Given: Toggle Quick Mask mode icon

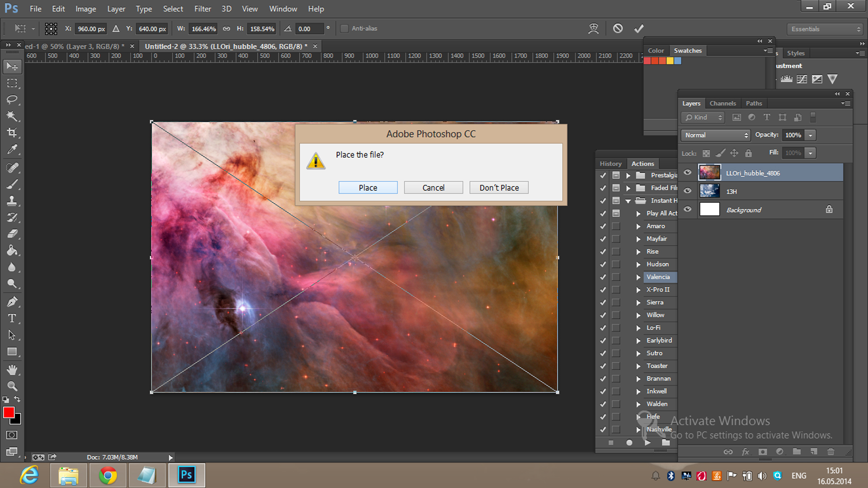Looking at the screenshot, I should pyautogui.click(x=12, y=435).
